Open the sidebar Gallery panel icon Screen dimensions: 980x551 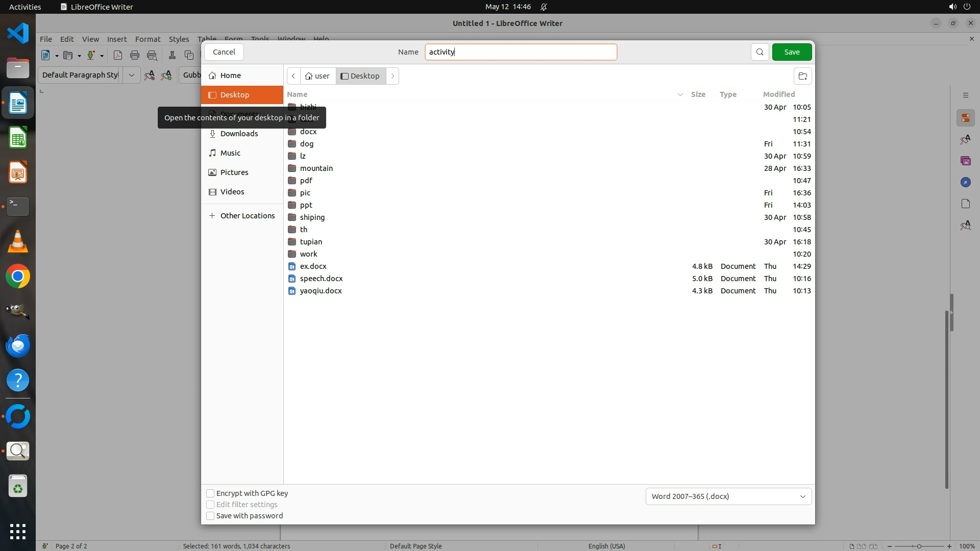coord(965,161)
